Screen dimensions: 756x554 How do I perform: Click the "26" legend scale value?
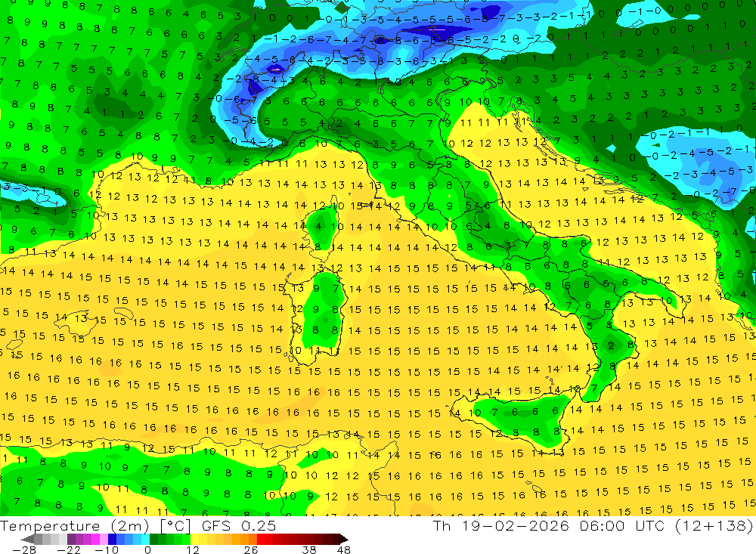[250, 549]
